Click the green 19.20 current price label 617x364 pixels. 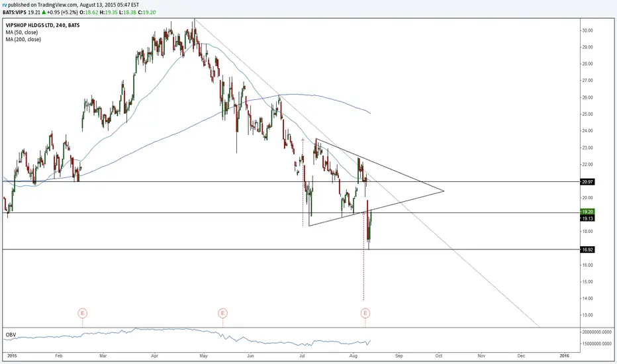[x=587, y=212]
